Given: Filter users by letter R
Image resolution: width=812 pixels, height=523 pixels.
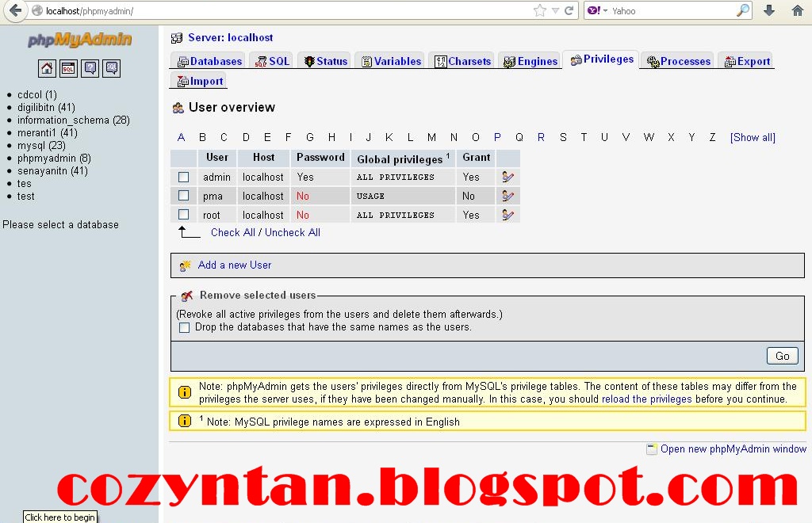Looking at the screenshot, I should 541,137.
